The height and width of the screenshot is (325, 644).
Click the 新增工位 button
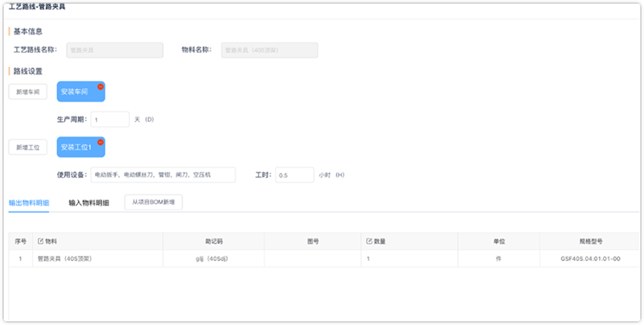click(x=28, y=147)
